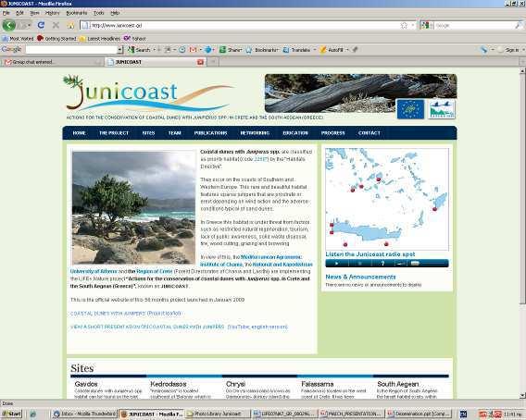Open the Gavdos site heading
Screen dimensions: 526x420
tap(86, 384)
